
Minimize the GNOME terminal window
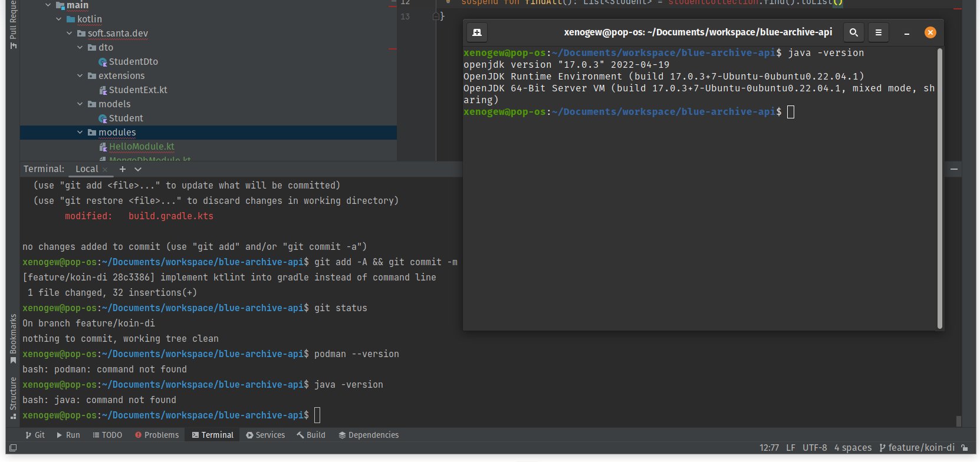pos(907,33)
